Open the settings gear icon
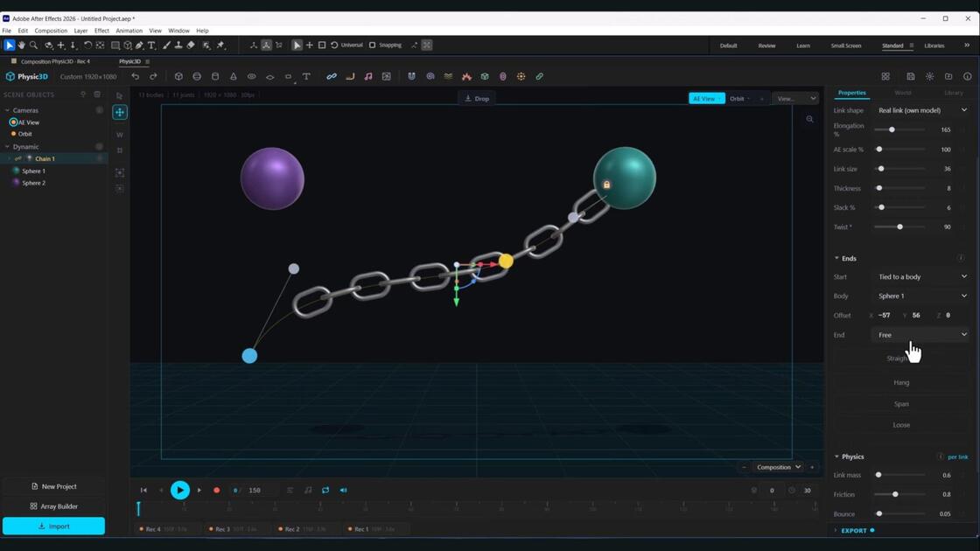 [930, 76]
